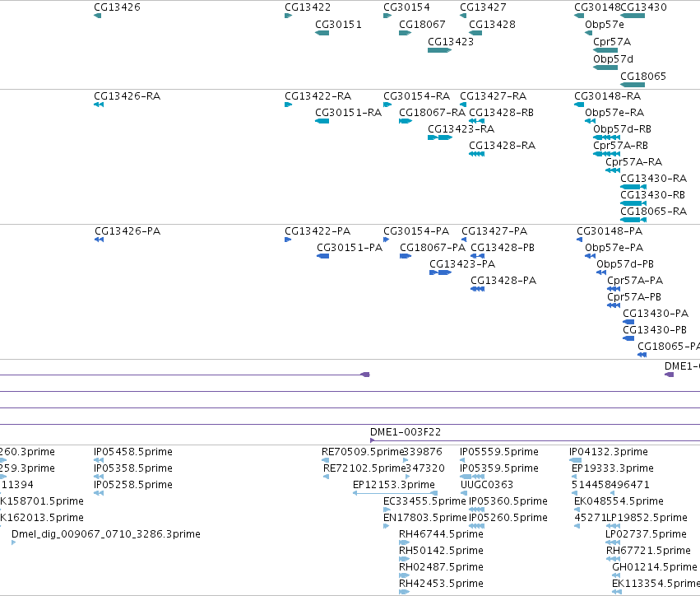The width and height of the screenshot is (700, 596).
Task: Select the CG30151-RA transcript label
Action: point(348,113)
